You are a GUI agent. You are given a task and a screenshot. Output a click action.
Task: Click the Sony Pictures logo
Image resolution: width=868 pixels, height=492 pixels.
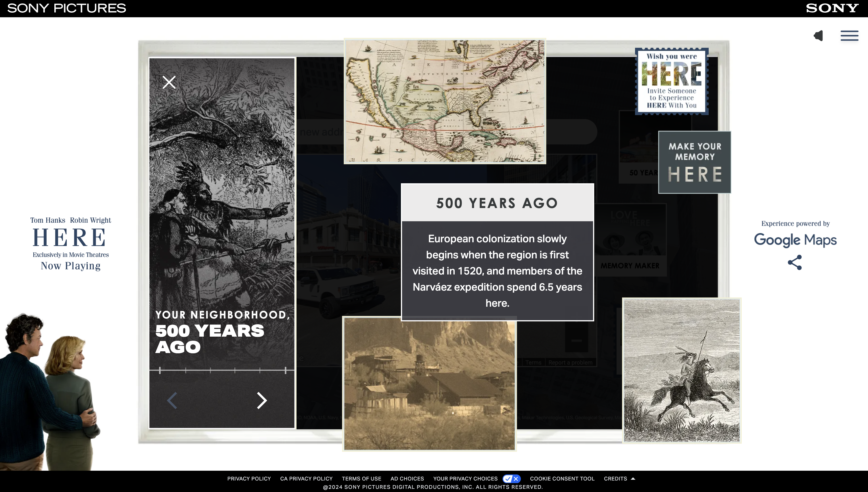coord(66,8)
